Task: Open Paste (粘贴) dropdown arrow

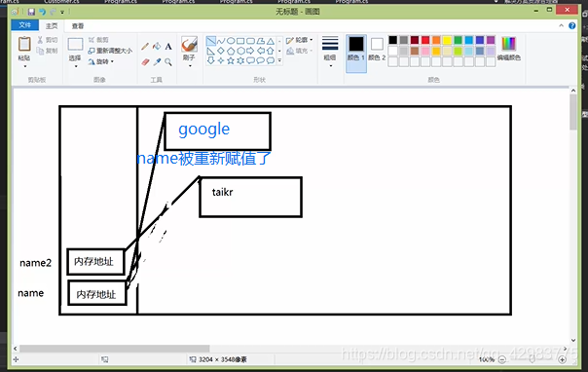Action: [24, 66]
